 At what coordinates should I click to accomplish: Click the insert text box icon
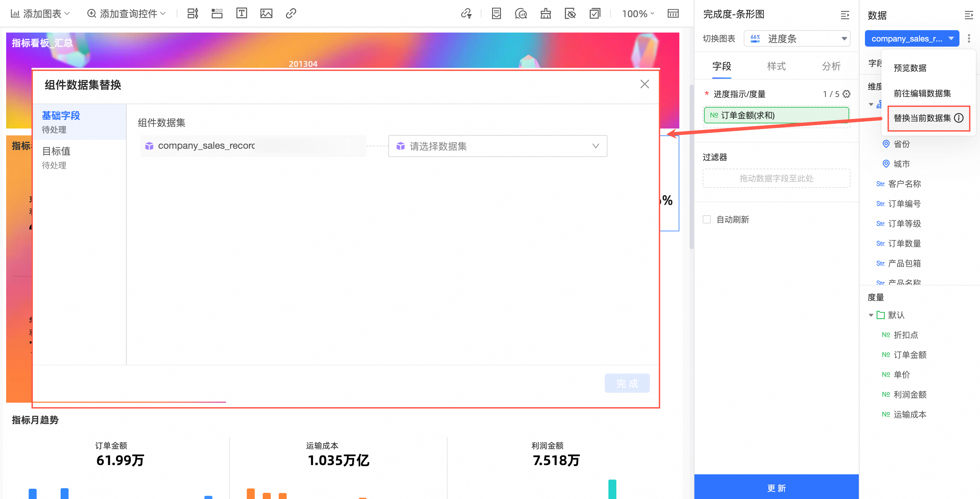(242, 14)
